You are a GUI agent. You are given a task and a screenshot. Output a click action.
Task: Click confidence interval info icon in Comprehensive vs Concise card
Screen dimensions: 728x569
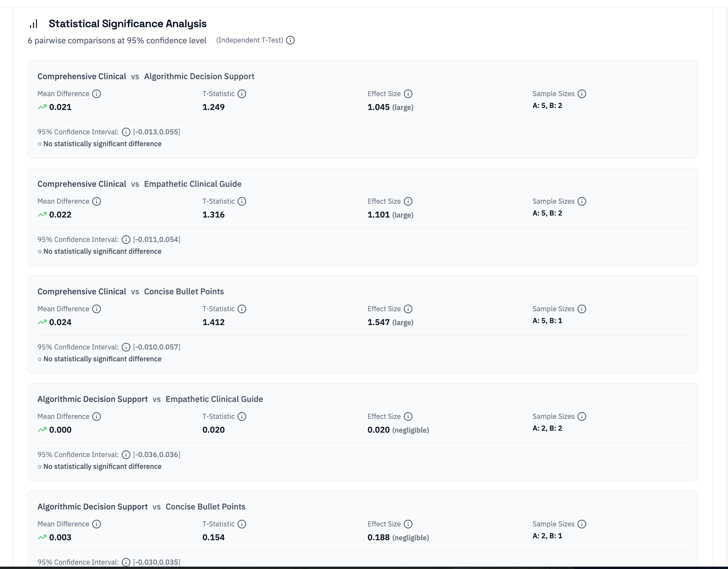[x=126, y=347]
